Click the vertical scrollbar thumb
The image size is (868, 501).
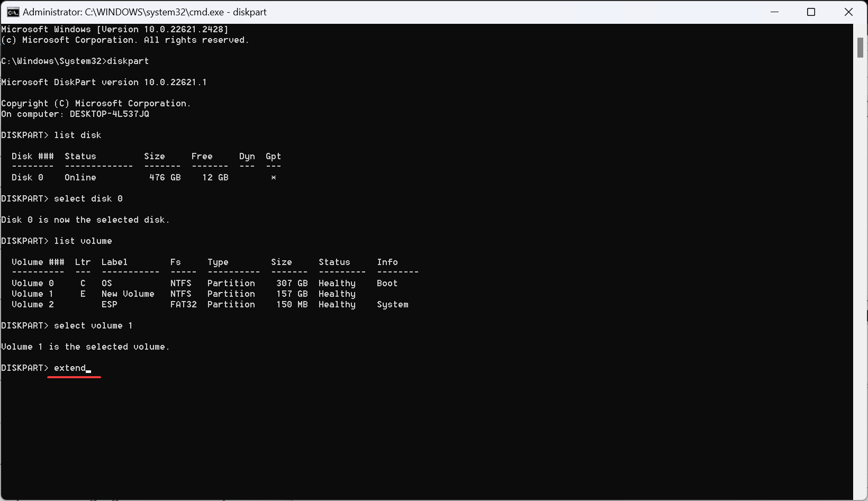[860, 48]
